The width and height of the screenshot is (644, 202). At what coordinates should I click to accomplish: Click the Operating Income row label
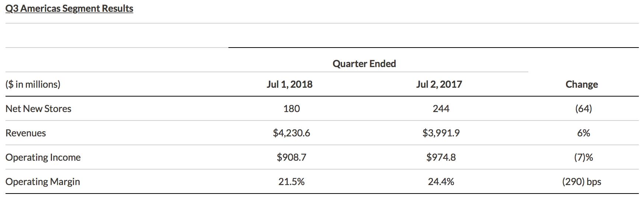(x=43, y=157)
